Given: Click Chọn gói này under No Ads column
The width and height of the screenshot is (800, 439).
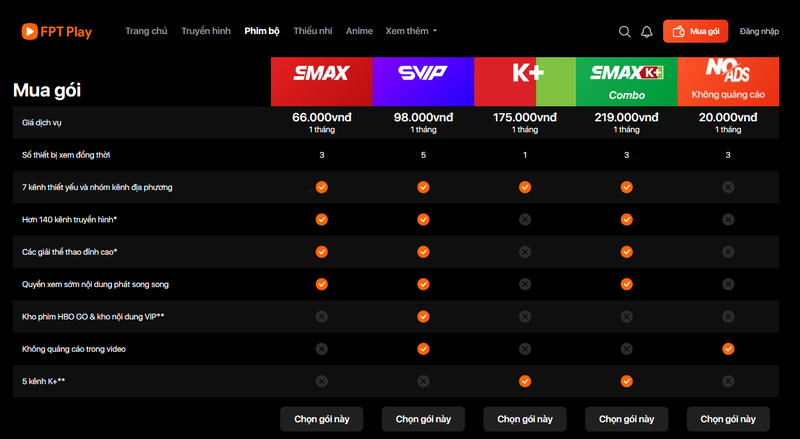Looking at the screenshot, I should pyautogui.click(x=728, y=419).
